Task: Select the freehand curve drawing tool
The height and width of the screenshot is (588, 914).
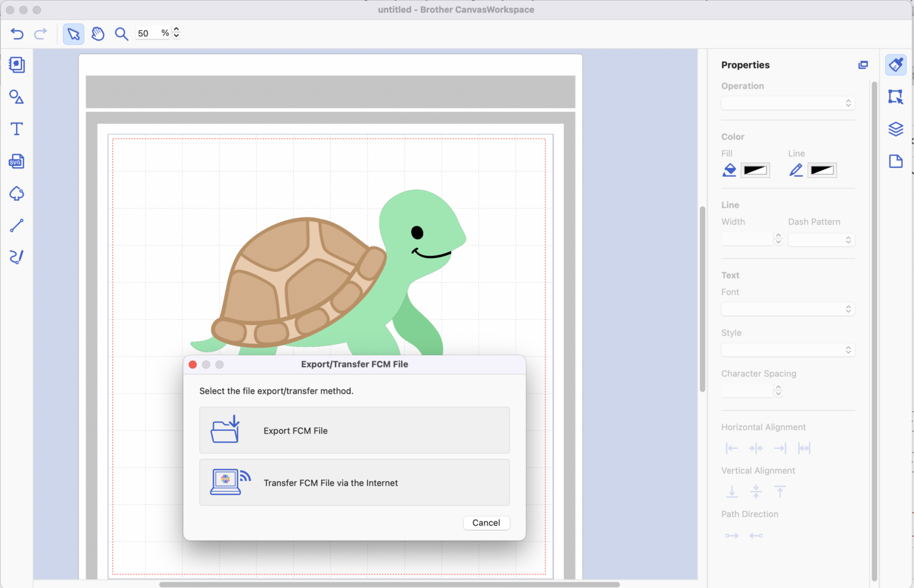Action: point(16,257)
